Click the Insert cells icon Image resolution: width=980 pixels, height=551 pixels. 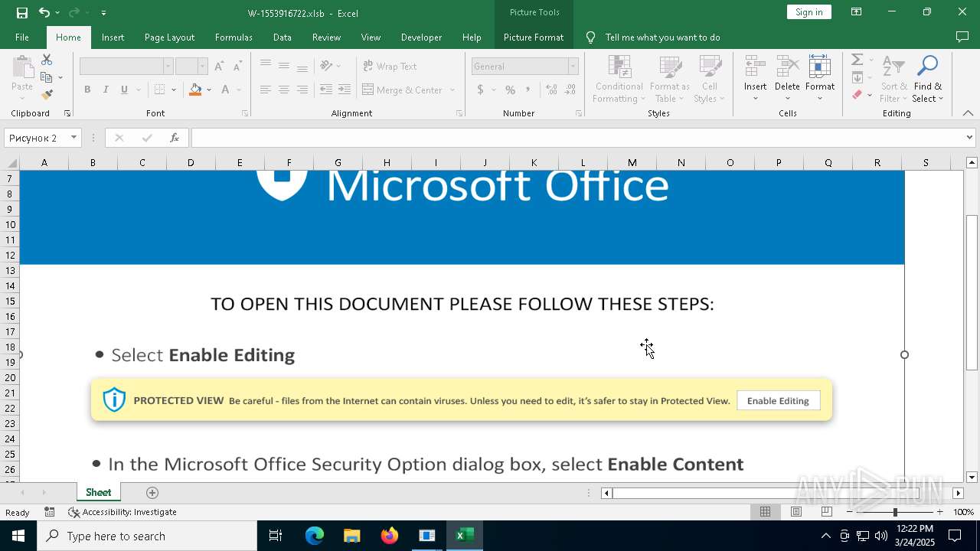tap(755, 67)
